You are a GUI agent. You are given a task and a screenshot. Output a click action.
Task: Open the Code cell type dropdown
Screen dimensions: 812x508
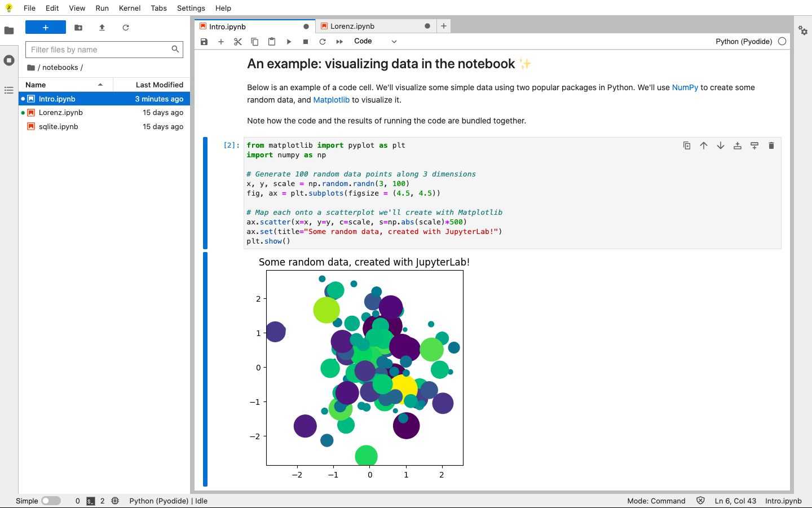point(375,41)
